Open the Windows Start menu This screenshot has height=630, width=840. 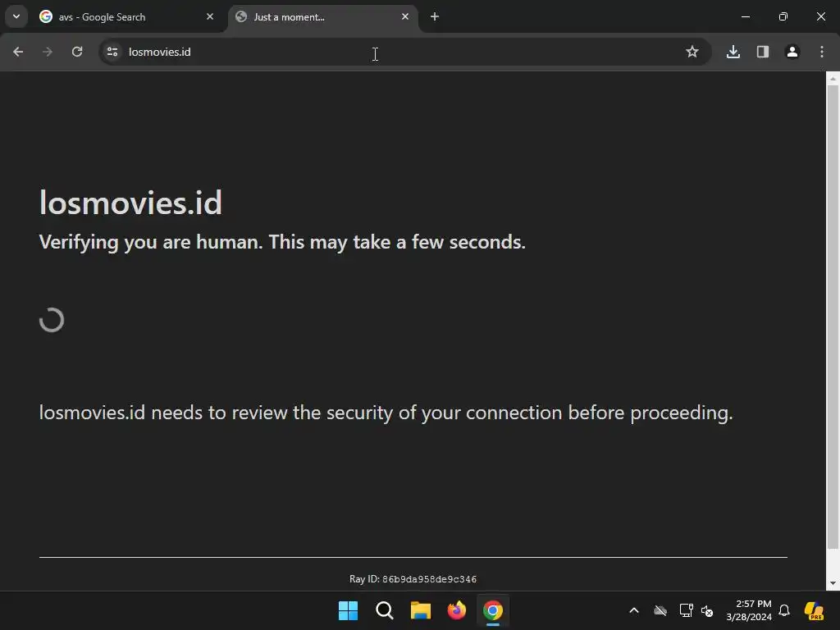(348, 610)
